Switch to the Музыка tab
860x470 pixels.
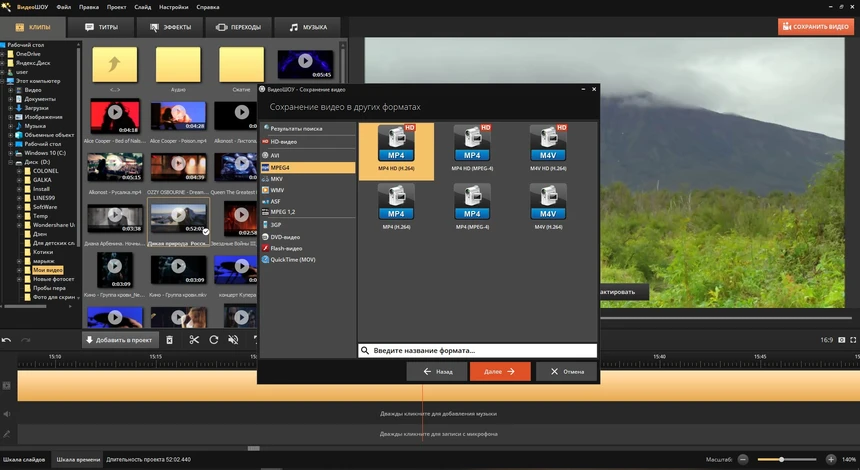[x=307, y=27]
